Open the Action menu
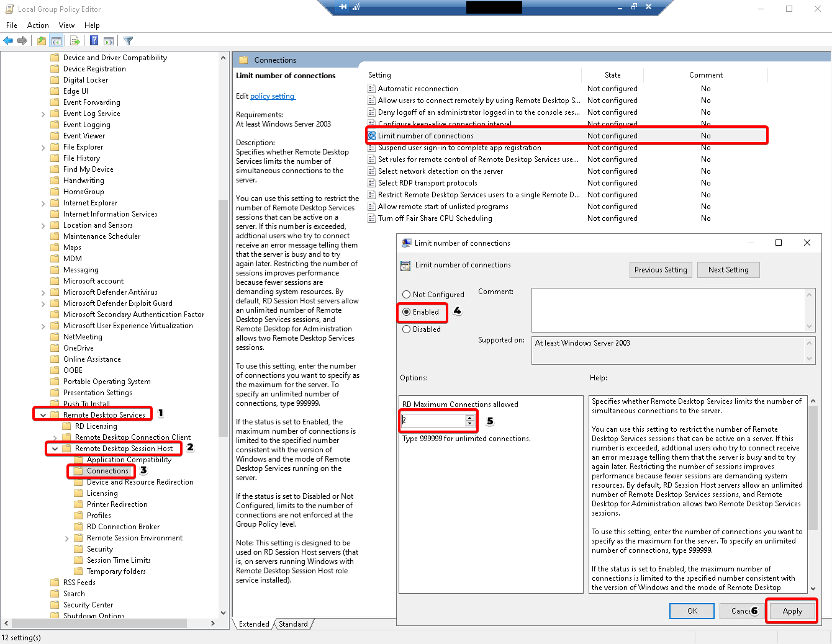 click(38, 25)
